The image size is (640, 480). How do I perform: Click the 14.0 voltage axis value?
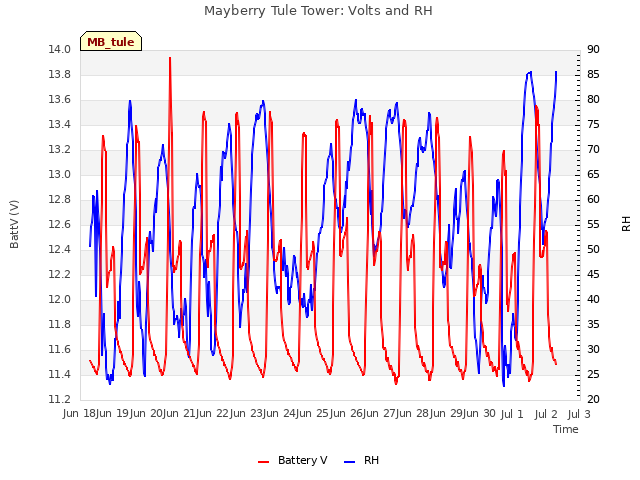click(x=60, y=49)
